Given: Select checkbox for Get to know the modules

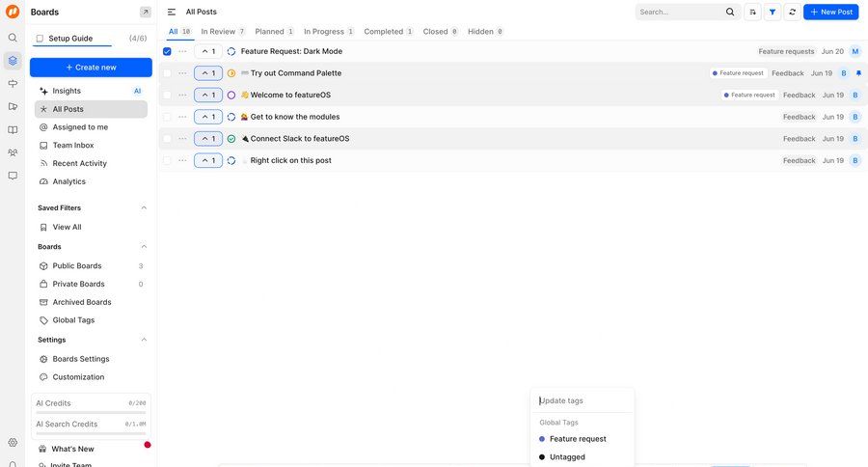Looking at the screenshot, I should (167, 117).
